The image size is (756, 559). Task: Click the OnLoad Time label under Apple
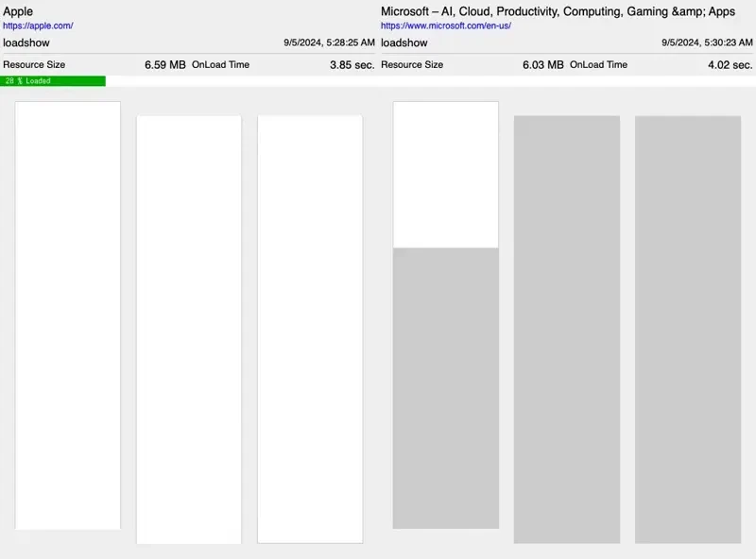pos(220,64)
